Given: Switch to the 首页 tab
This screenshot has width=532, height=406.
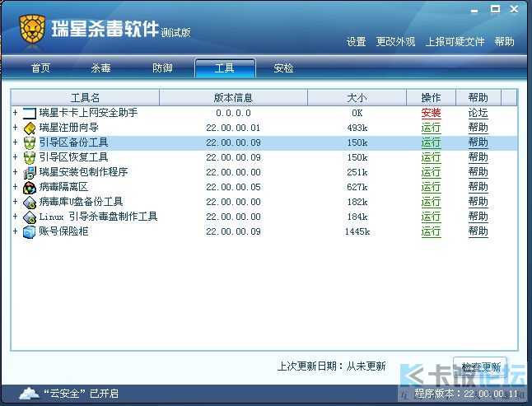Looking at the screenshot, I should pos(40,68).
